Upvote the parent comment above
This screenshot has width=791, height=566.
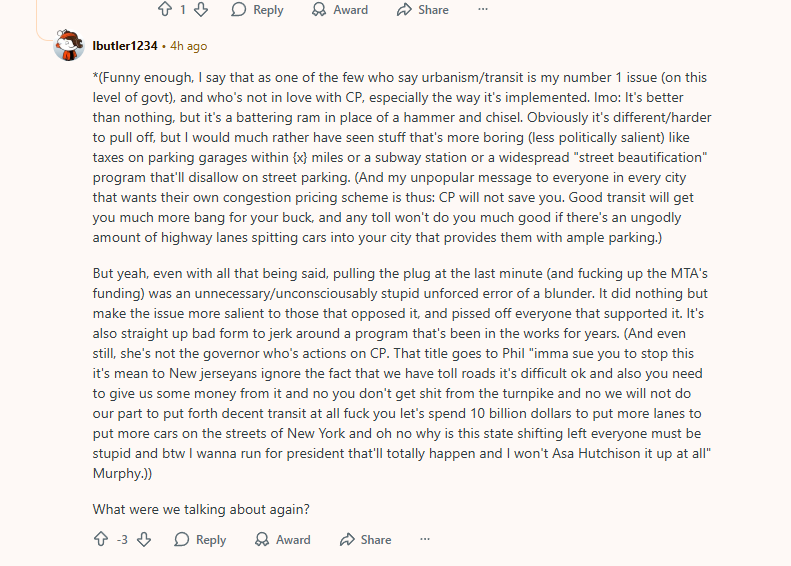(165, 9)
